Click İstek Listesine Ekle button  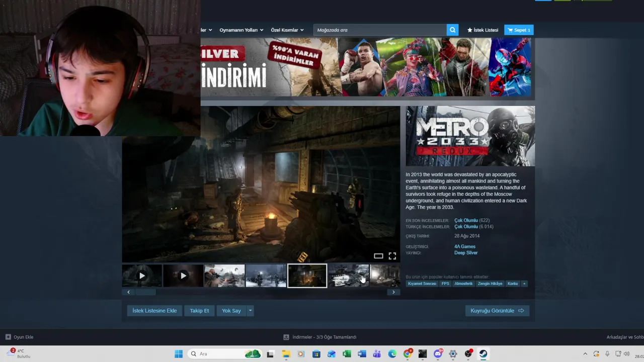click(x=154, y=311)
